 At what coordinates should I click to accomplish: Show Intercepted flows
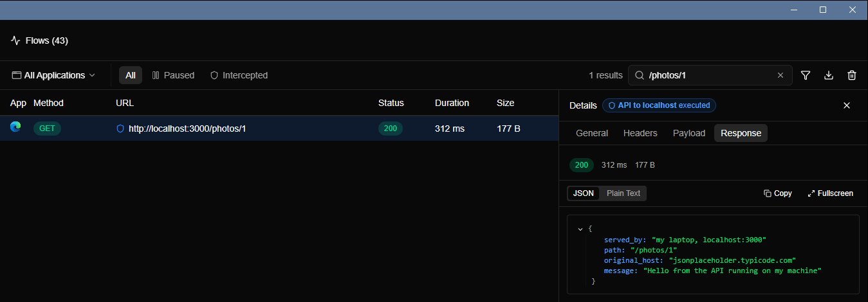(239, 75)
